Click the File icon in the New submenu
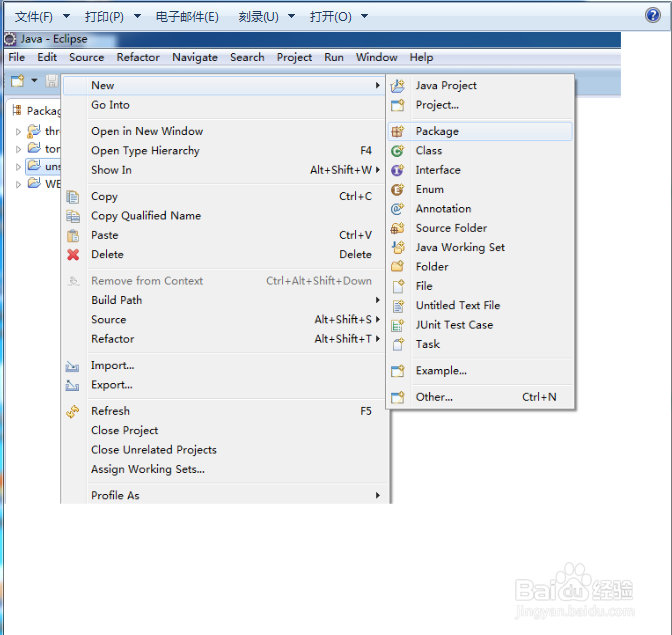Screen dimensions: 672x635 [x=398, y=286]
